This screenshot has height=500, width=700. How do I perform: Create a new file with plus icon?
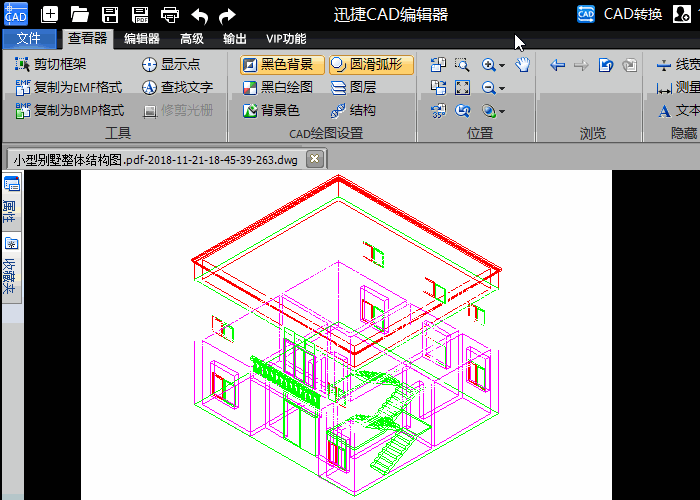[49, 14]
